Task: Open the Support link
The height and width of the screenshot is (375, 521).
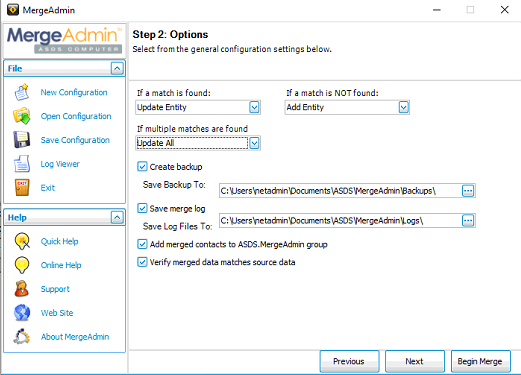Action: [x=55, y=289]
